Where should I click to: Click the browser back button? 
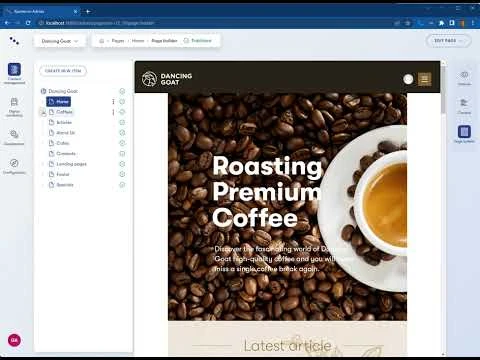7,23
